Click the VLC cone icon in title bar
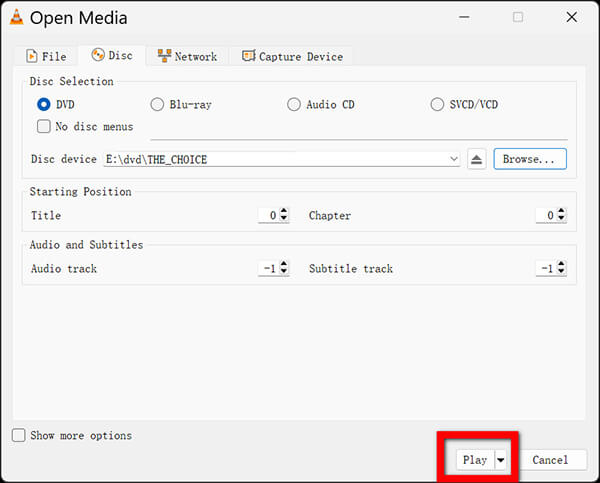Screen dimensions: 600x483 [x=16, y=17]
